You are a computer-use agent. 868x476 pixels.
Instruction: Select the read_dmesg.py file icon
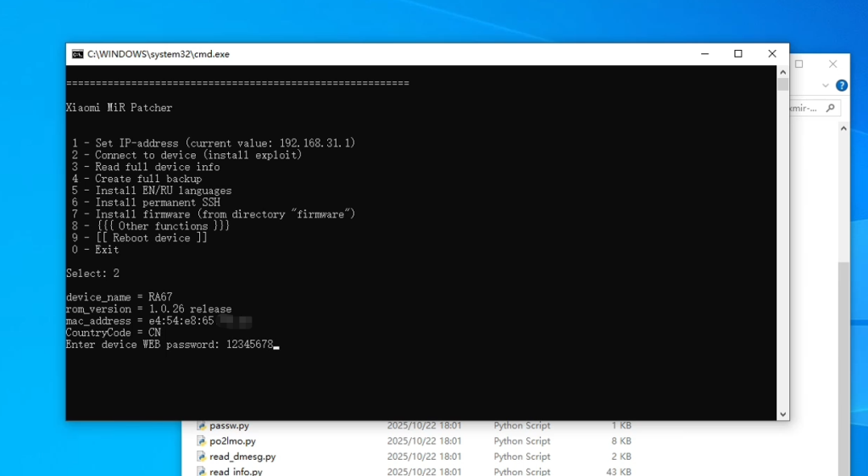click(x=202, y=457)
